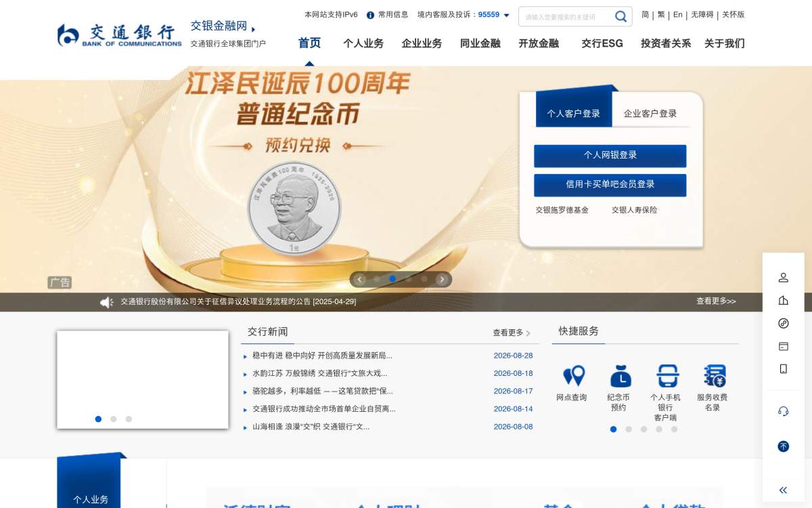Click the link-circle icon in right sidebar

pos(783,323)
